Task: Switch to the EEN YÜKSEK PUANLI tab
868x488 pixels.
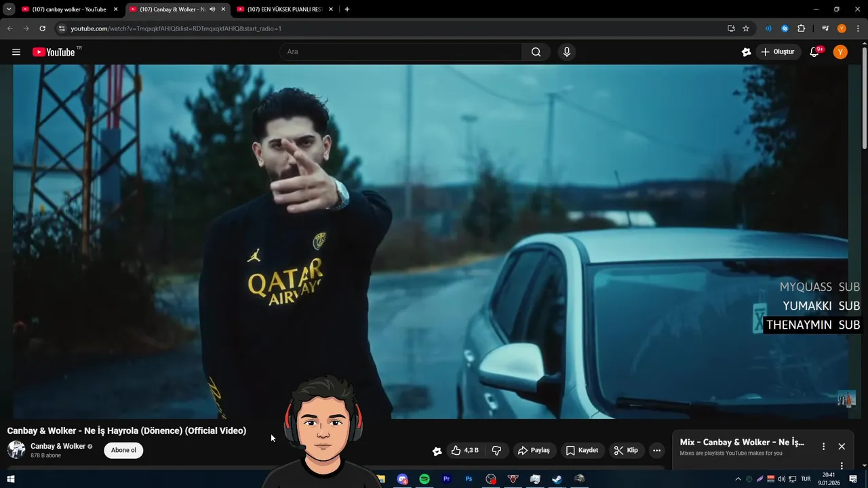Action: 285,9
